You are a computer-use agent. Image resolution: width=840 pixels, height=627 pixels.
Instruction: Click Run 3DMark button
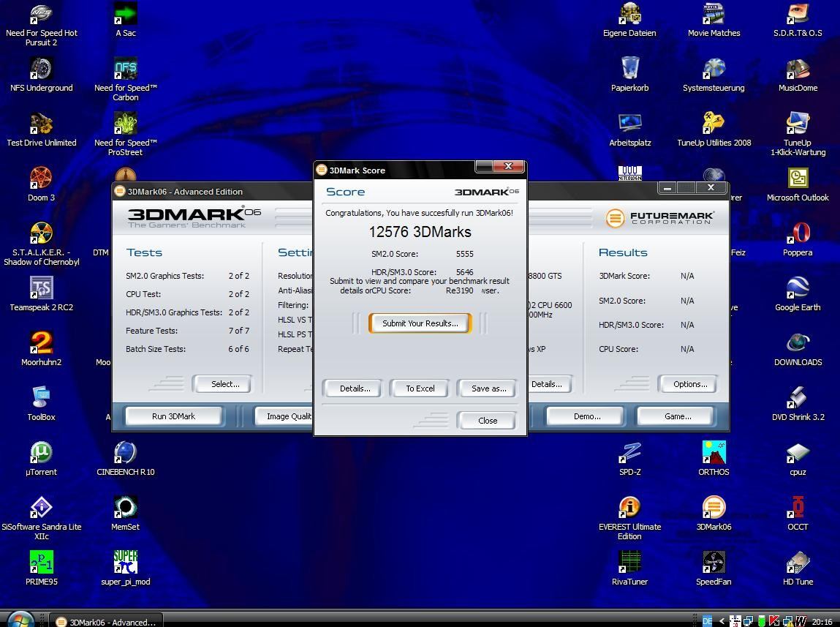click(x=173, y=416)
